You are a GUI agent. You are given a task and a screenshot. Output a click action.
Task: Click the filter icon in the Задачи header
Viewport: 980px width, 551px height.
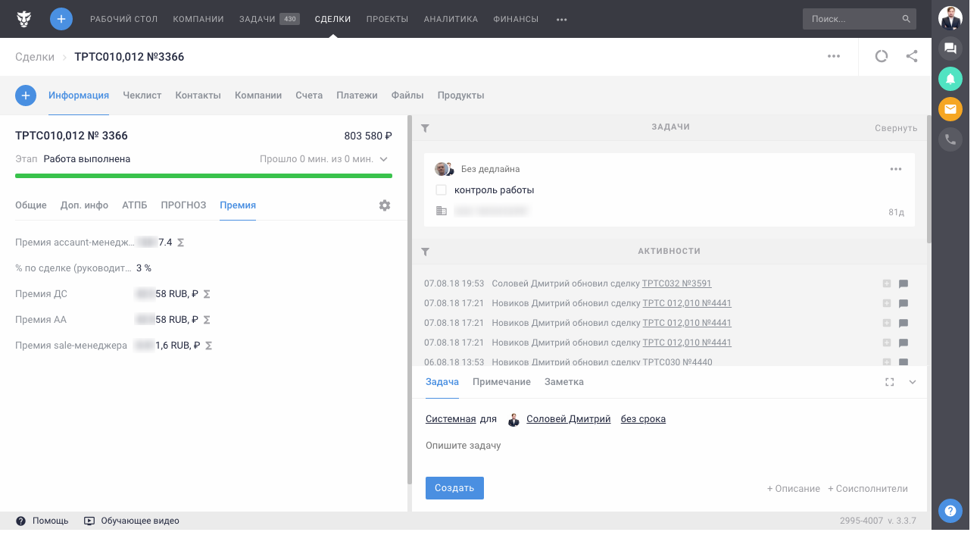coord(425,128)
